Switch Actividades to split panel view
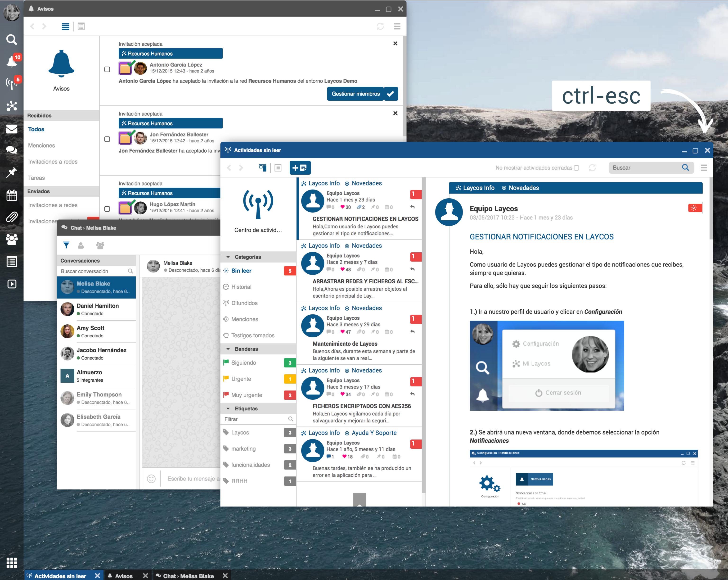This screenshot has height=580, width=728. tap(262, 168)
